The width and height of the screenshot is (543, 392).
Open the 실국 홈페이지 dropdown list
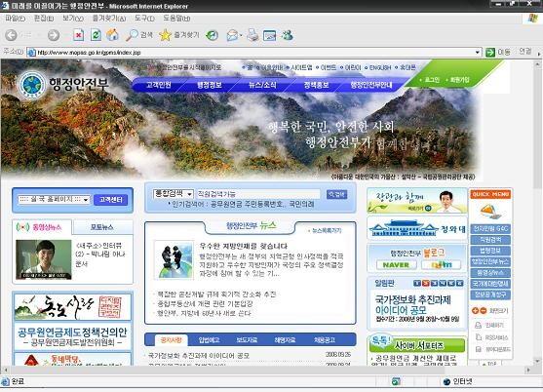tap(54, 200)
